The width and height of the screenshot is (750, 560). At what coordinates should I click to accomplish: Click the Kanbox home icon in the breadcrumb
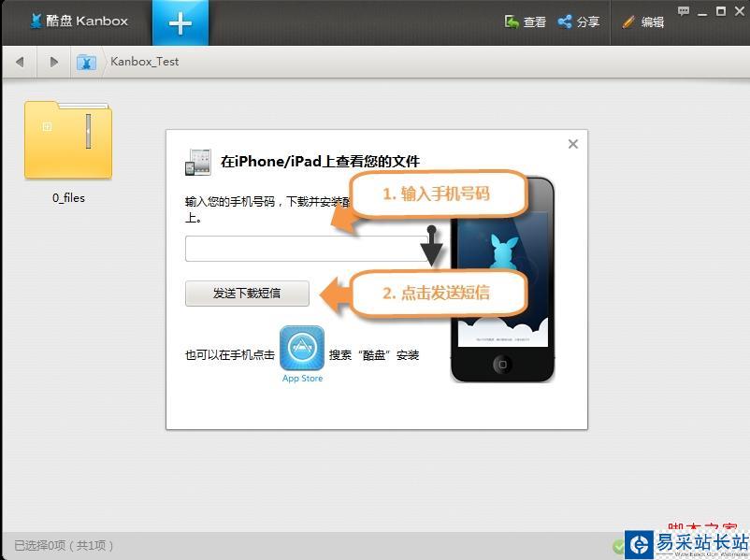pyautogui.click(x=87, y=62)
